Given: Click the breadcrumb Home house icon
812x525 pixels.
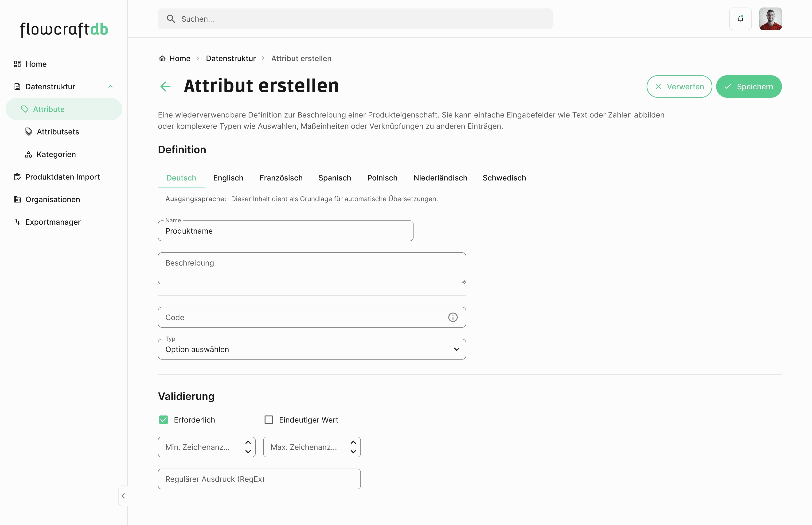Looking at the screenshot, I should coord(162,58).
